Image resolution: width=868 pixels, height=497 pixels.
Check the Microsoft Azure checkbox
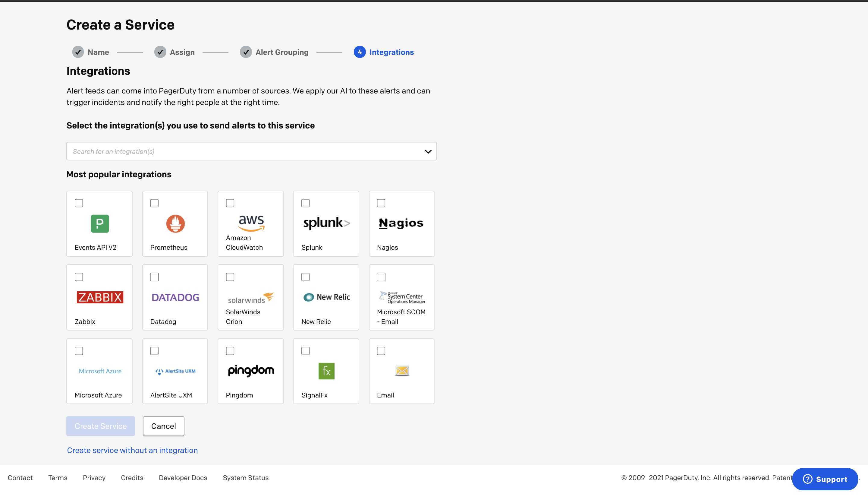click(x=79, y=351)
